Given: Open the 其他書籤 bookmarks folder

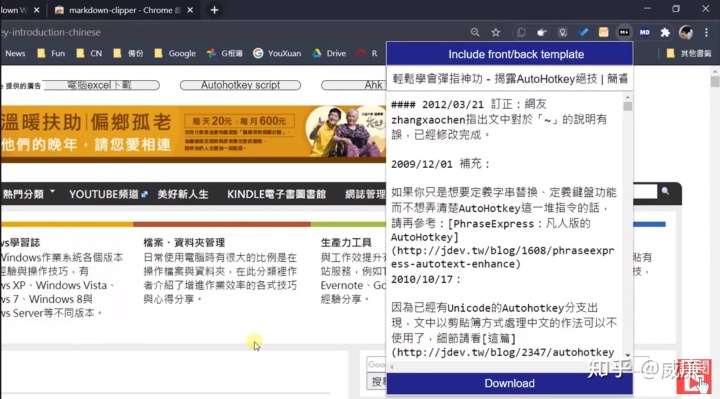Looking at the screenshot, I should click(x=689, y=53).
